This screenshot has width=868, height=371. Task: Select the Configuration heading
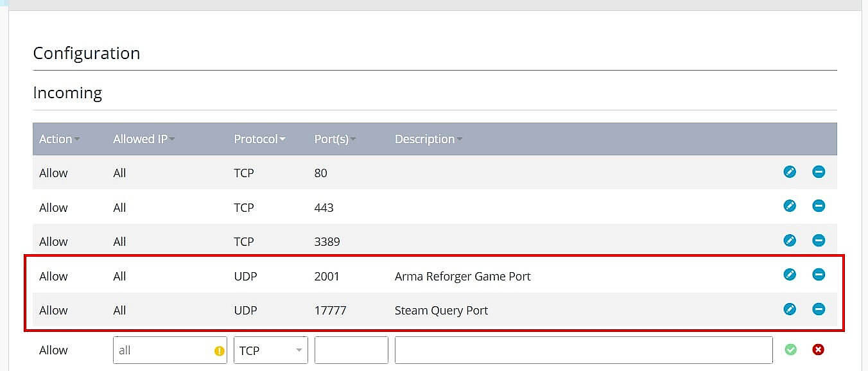coord(87,53)
